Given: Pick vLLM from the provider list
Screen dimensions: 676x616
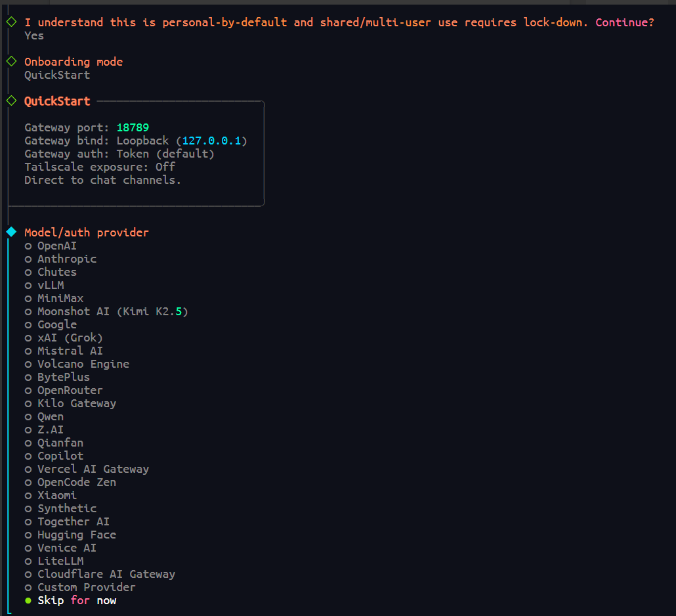Looking at the screenshot, I should (44, 285).
